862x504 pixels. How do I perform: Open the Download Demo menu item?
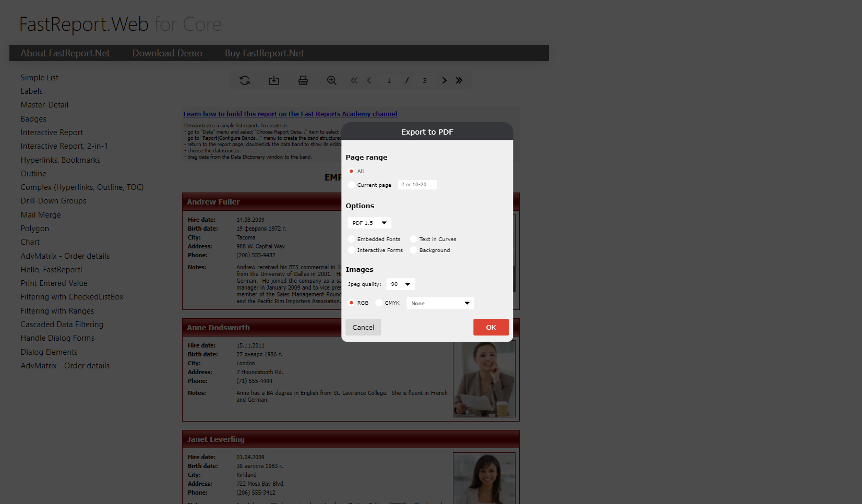click(x=167, y=53)
